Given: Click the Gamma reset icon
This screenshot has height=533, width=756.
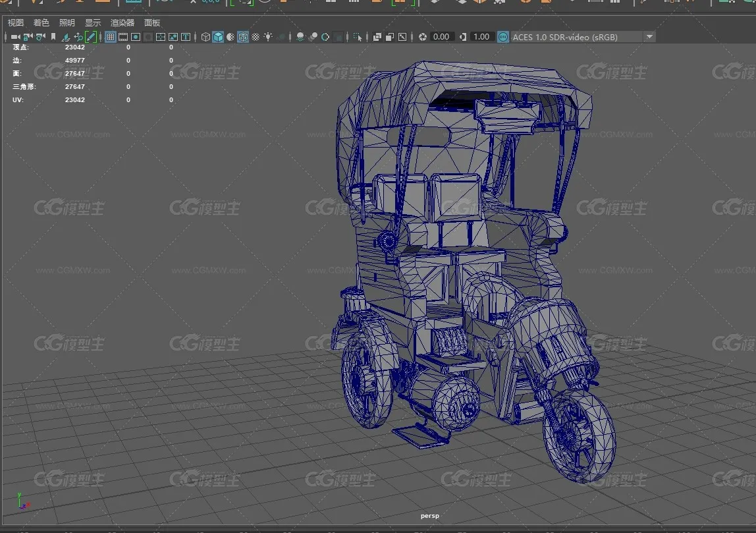Looking at the screenshot, I should coord(463,37).
